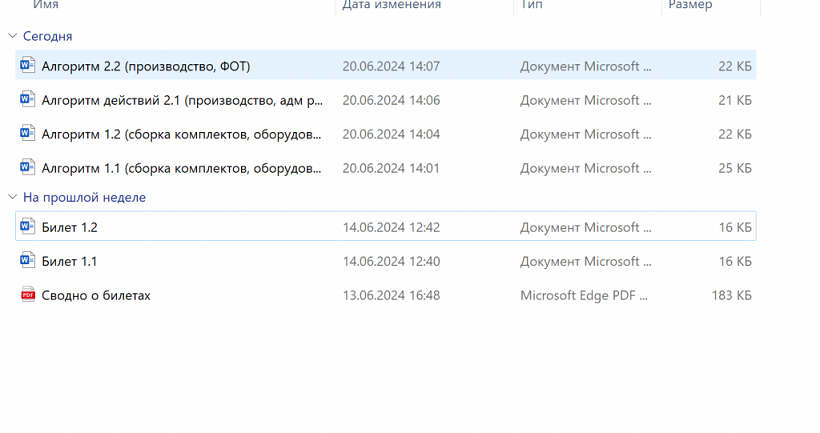Sort by Дата изменения column header

[x=391, y=5]
